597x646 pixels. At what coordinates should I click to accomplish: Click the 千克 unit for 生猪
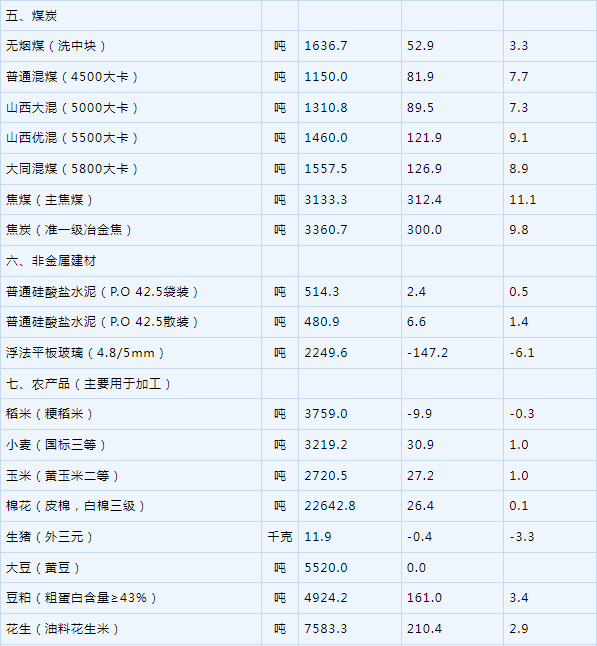pos(280,537)
